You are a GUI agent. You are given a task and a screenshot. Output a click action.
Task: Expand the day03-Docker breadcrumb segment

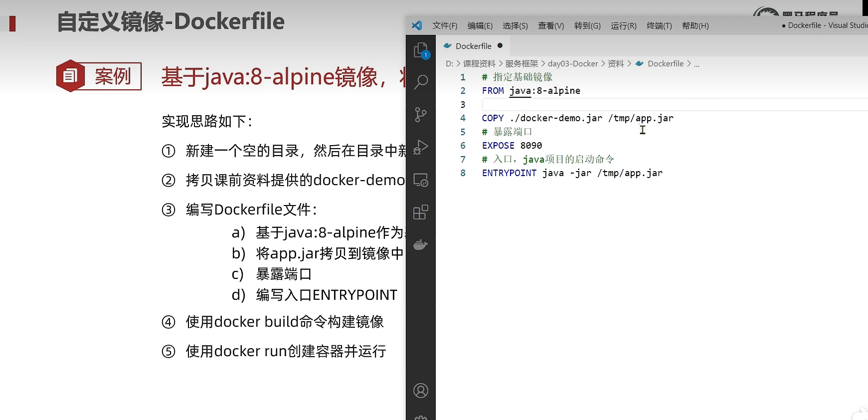[x=572, y=64]
